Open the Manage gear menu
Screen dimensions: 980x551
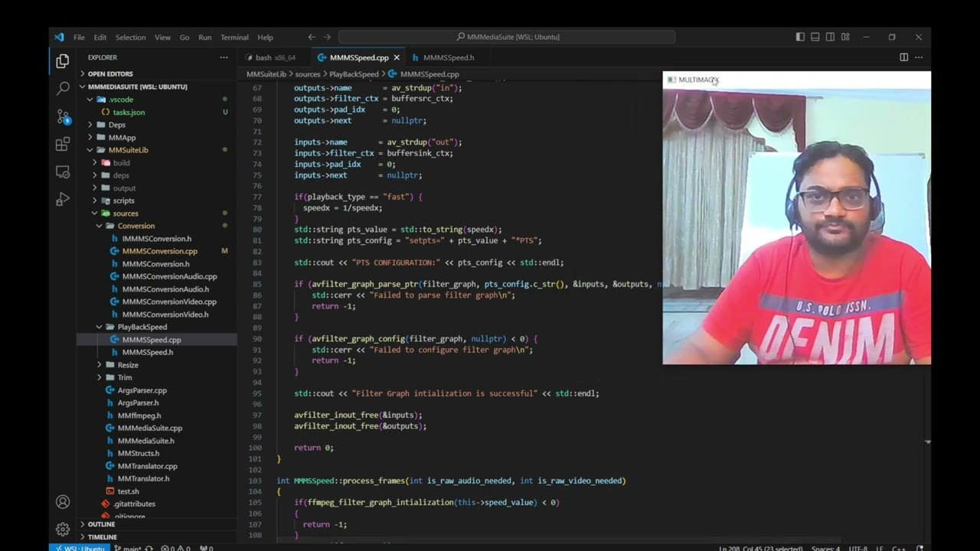pyautogui.click(x=63, y=529)
